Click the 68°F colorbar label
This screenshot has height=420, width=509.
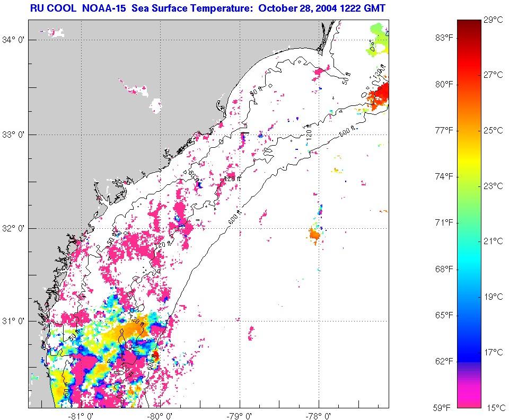pos(444,269)
